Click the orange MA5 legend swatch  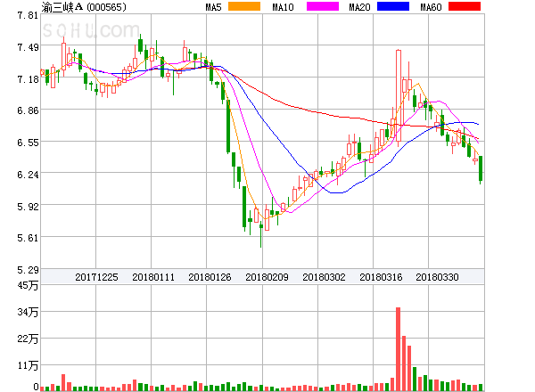coord(244,6)
